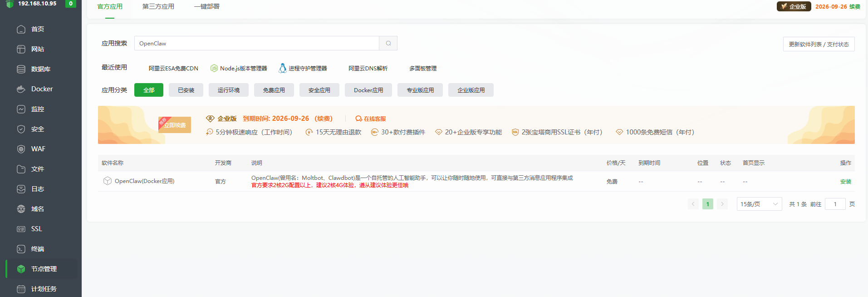Viewport: 868px width, 297px height.
Task: Filter by 已安装 category
Action: (186, 90)
